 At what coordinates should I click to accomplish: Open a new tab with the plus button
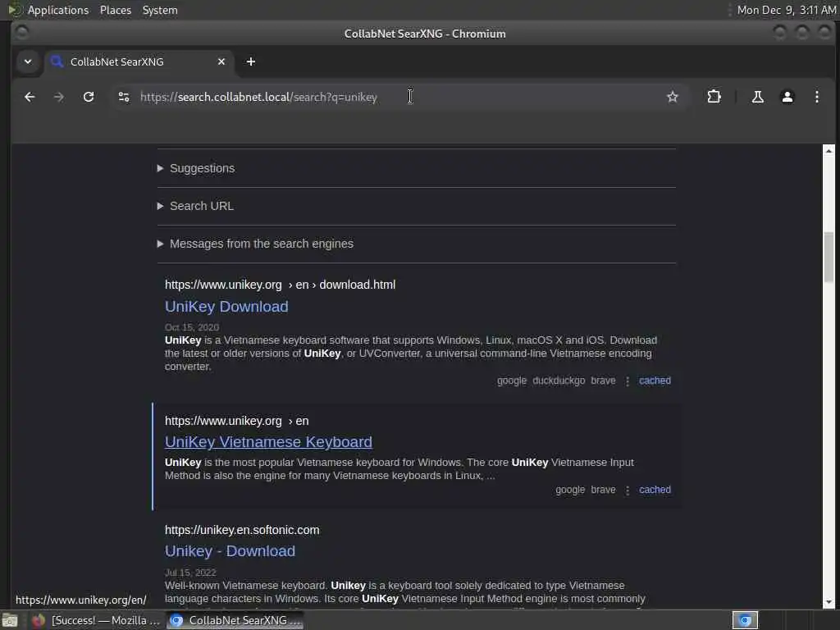click(251, 62)
